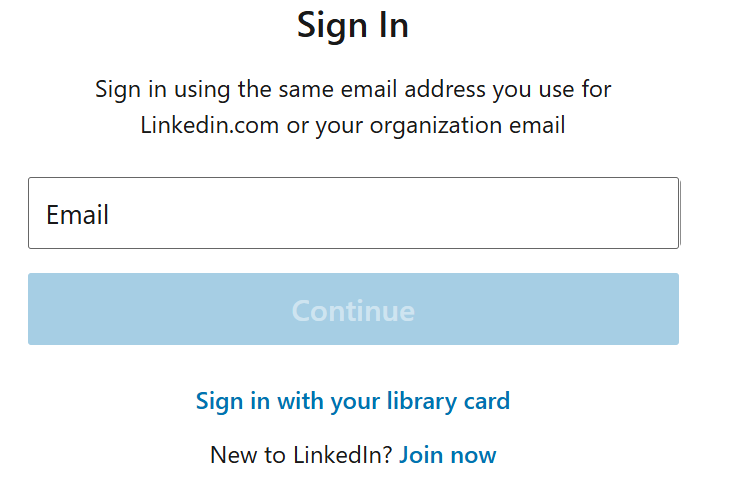The image size is (736, 487).
Task: Activate the email address entry field
Action: point(353,213)
